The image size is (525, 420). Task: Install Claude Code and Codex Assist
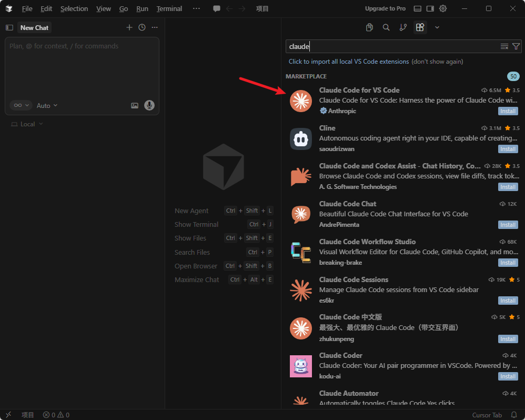click(x=508, y=187)
